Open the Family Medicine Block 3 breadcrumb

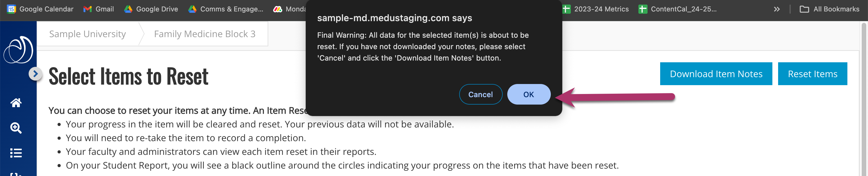(204, 34)
